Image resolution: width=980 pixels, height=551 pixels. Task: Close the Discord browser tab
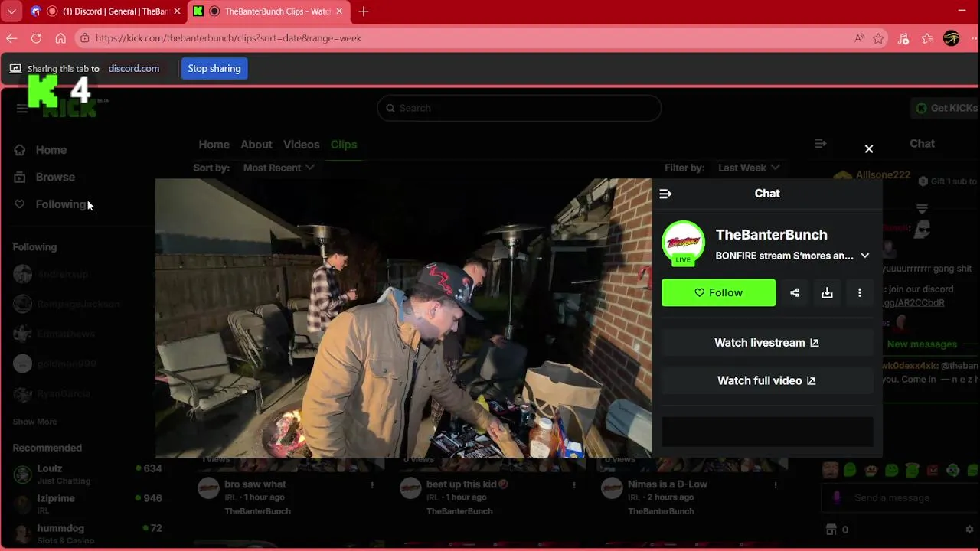pos(178,11)
